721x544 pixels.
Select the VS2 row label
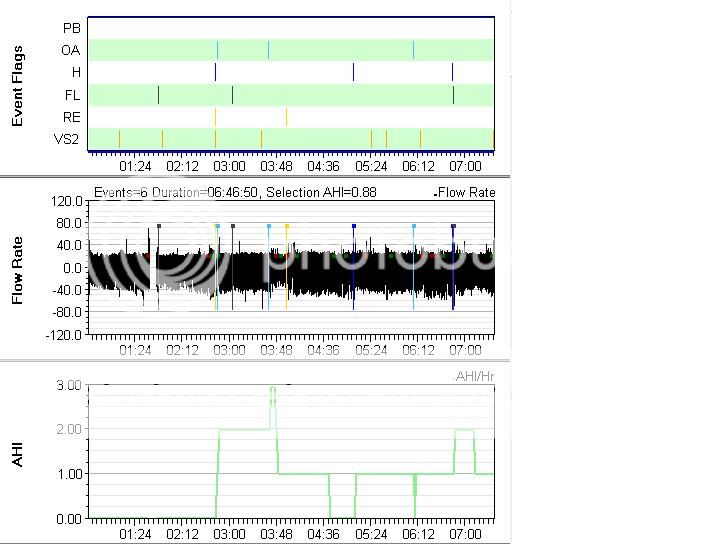67,138
